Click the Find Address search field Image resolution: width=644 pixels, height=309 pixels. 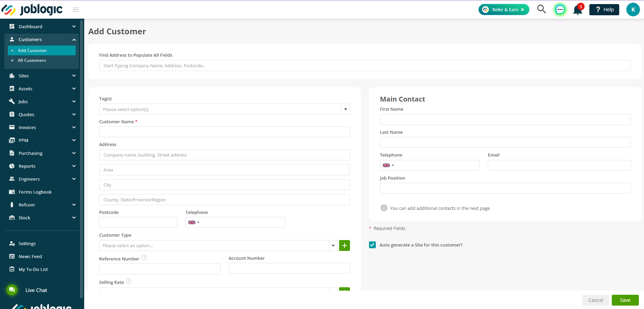365,66
